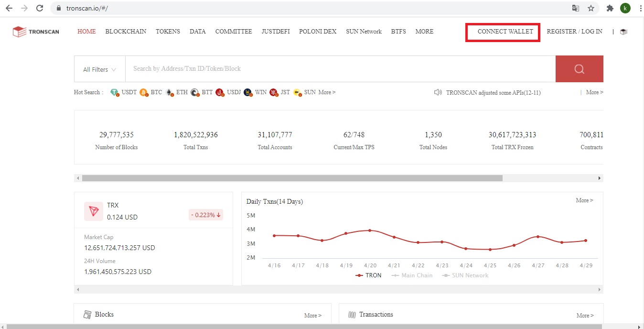Open the MORE navigation menu

(x=424, y=32)
